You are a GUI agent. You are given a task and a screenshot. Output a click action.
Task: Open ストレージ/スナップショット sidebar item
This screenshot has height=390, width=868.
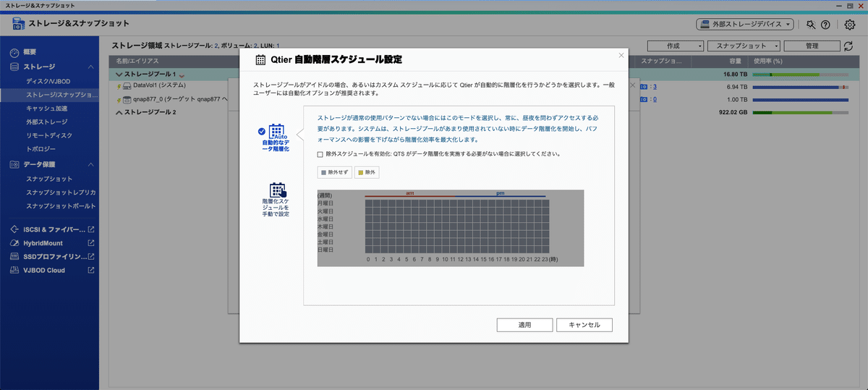(x=49, y=95)
